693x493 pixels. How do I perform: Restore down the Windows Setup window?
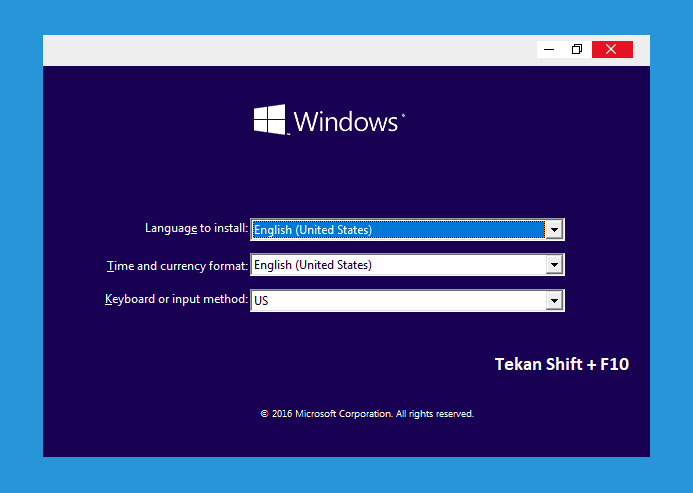coord(577,50)
